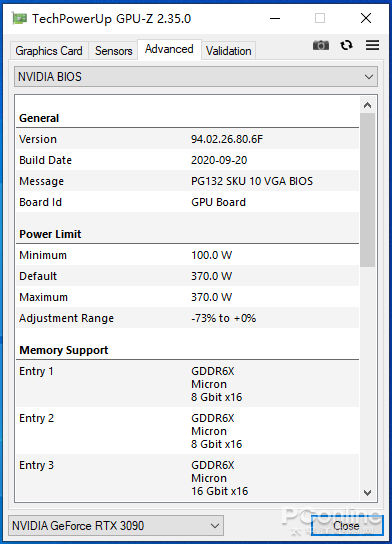Switch to the Sensors tab

point(113,51)
